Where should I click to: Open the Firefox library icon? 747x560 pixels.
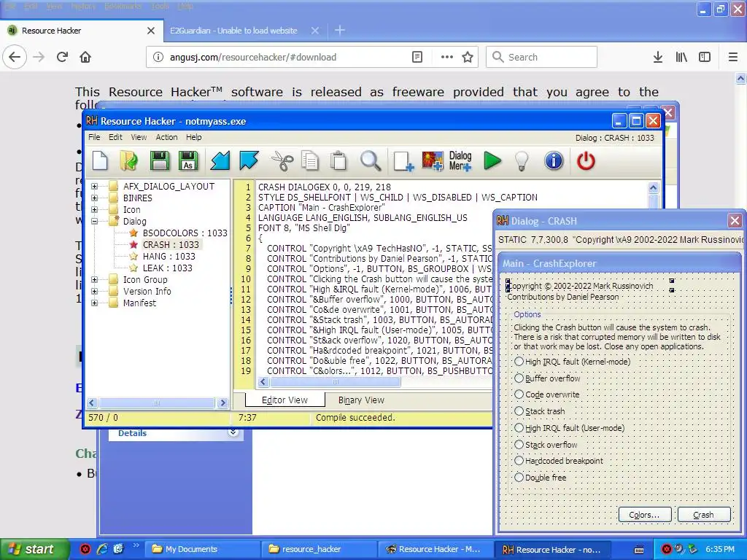click(x=681, y=57)
